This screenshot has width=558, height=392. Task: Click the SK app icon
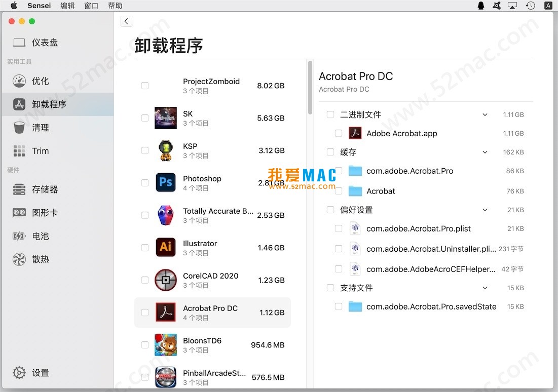[166, 117]
